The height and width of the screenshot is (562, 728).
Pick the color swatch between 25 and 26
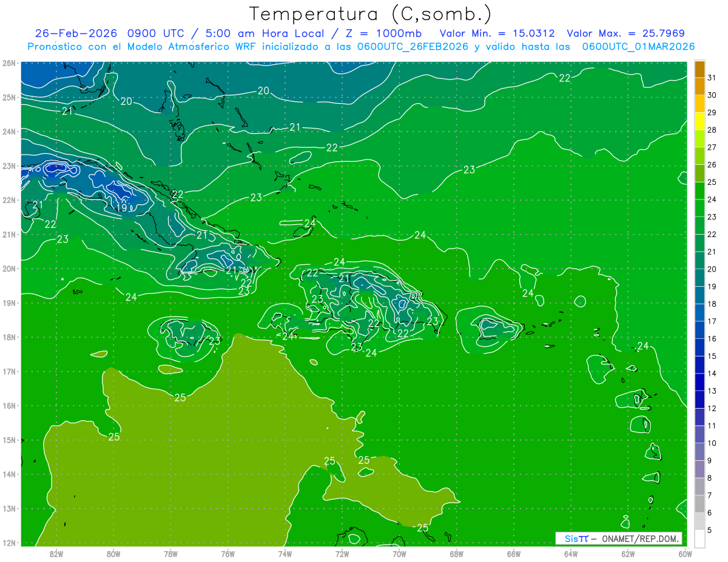(700, 173)
